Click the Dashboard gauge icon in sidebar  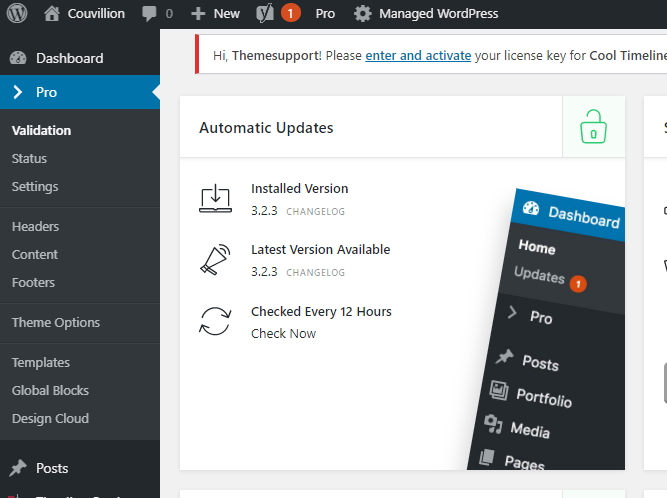[x=18, y=58]
